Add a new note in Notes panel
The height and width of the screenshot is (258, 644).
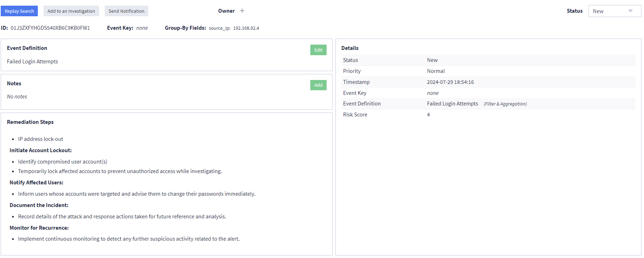(318, 85)
